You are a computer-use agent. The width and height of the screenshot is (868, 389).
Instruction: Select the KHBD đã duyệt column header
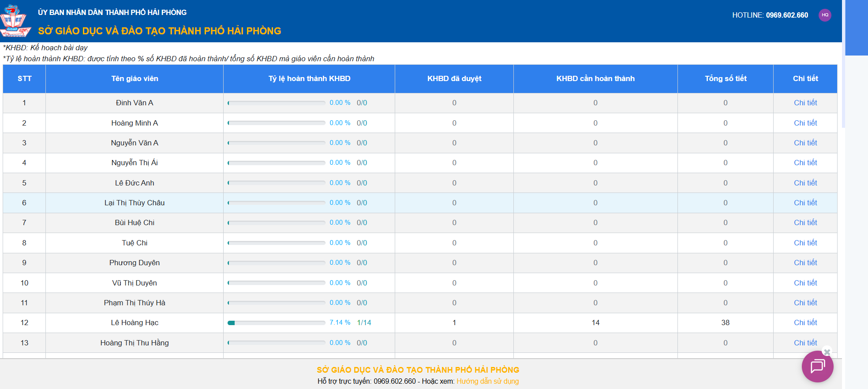pos(454,78)
